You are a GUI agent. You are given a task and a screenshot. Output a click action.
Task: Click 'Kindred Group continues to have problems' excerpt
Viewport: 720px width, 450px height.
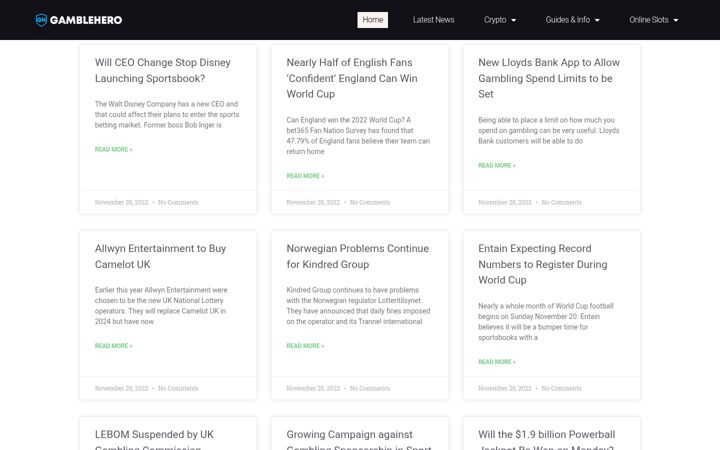tap(358, 306)
